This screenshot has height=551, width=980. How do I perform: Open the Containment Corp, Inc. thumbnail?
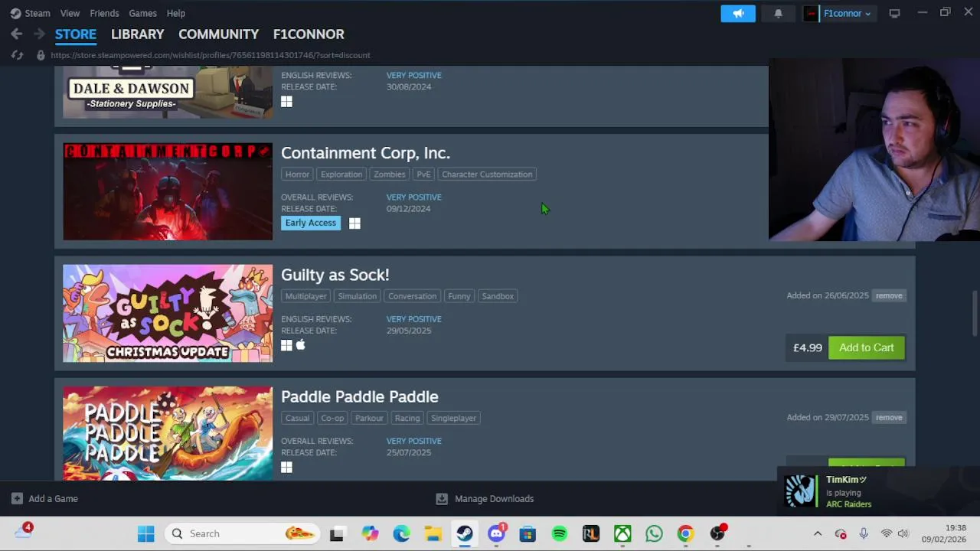[x=168, y=191]
